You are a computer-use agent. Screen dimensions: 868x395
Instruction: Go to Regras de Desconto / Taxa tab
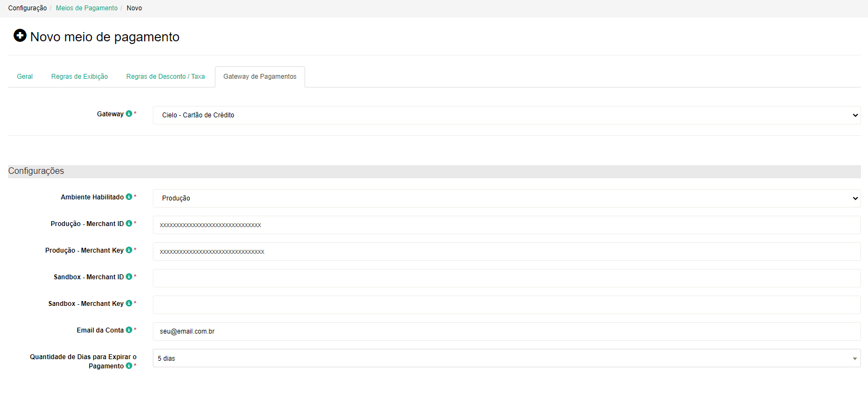click(165, 77)
